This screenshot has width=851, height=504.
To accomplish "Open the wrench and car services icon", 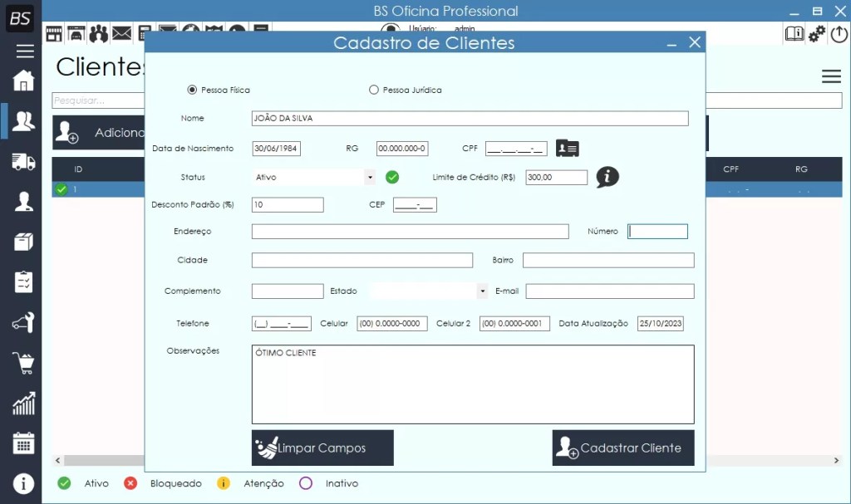I will [23, 322].
